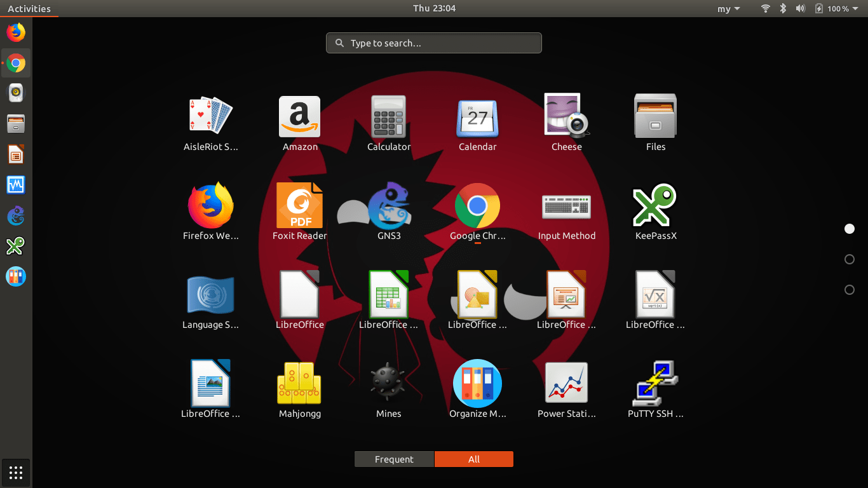
Task: Open Files from the app grid
Action: pos(656,117)
